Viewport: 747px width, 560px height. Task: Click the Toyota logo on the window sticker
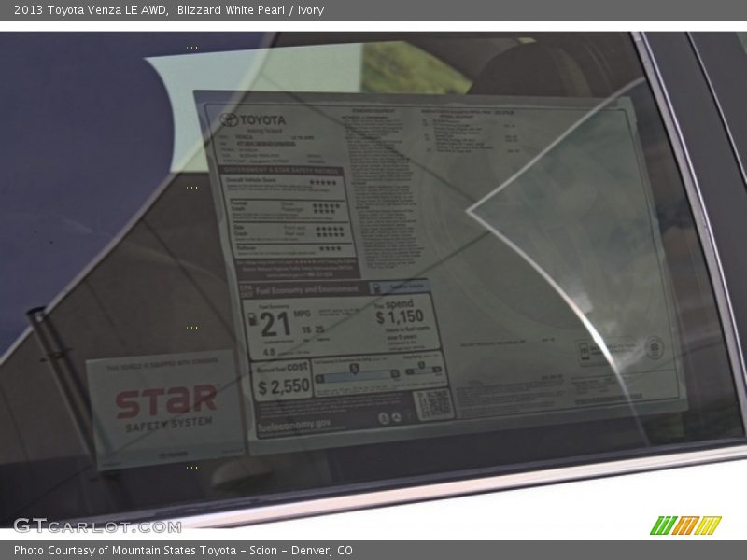(x=252, y=119)
